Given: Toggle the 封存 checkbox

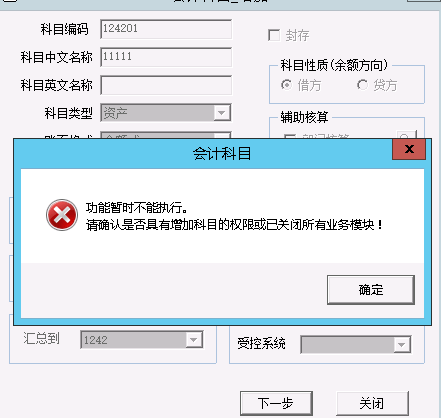Looking at the screenshot, I should [x=274, y=35].
